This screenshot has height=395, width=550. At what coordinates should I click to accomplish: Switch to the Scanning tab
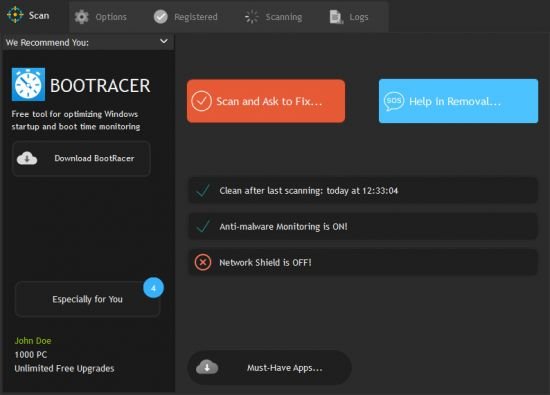tap(273, 17)
